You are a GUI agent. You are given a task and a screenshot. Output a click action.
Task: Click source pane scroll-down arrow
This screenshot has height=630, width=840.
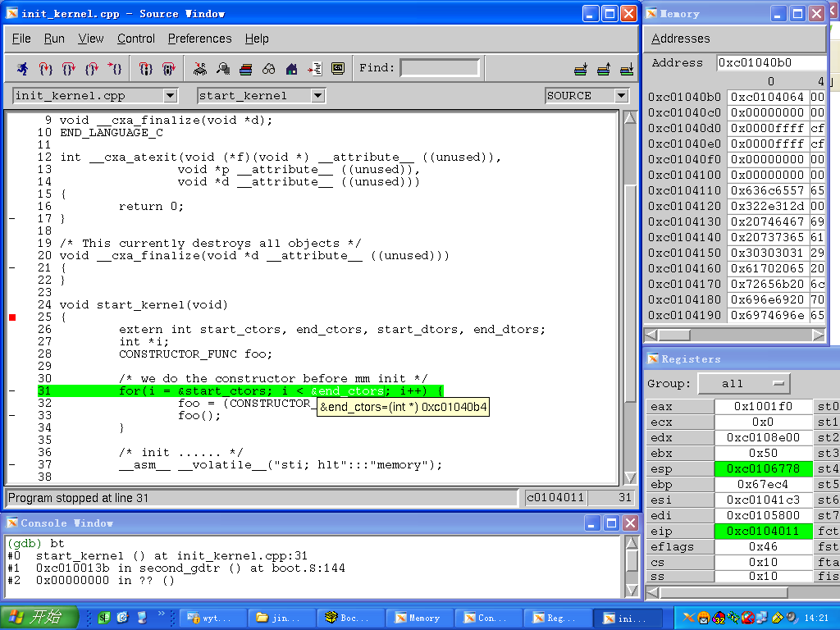630,478
